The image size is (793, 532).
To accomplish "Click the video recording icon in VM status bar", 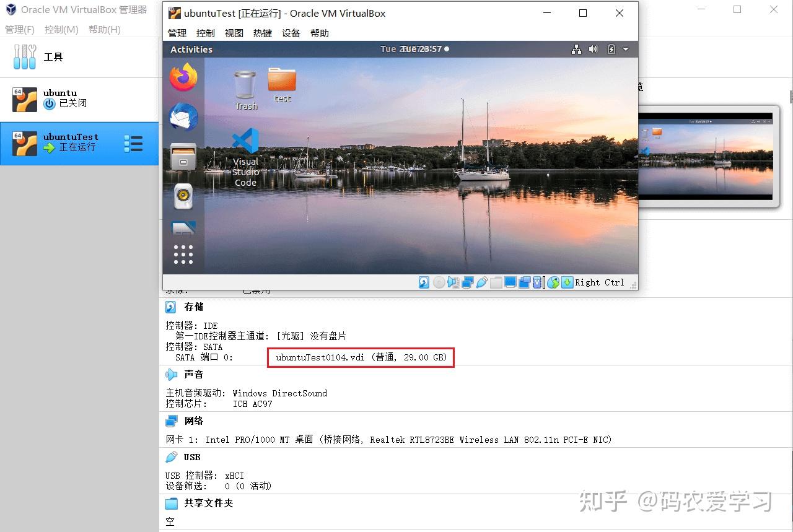I will point(525,282).
